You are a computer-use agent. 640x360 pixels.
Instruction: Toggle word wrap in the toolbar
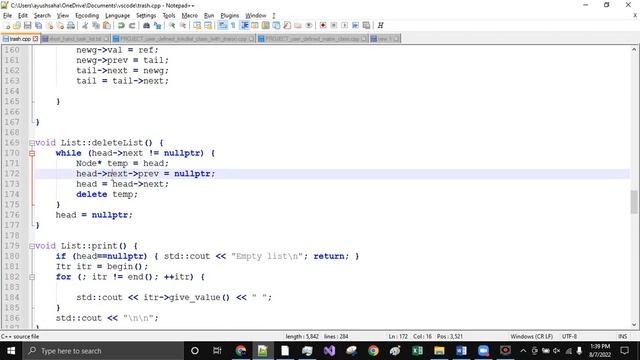coord(222,25)
